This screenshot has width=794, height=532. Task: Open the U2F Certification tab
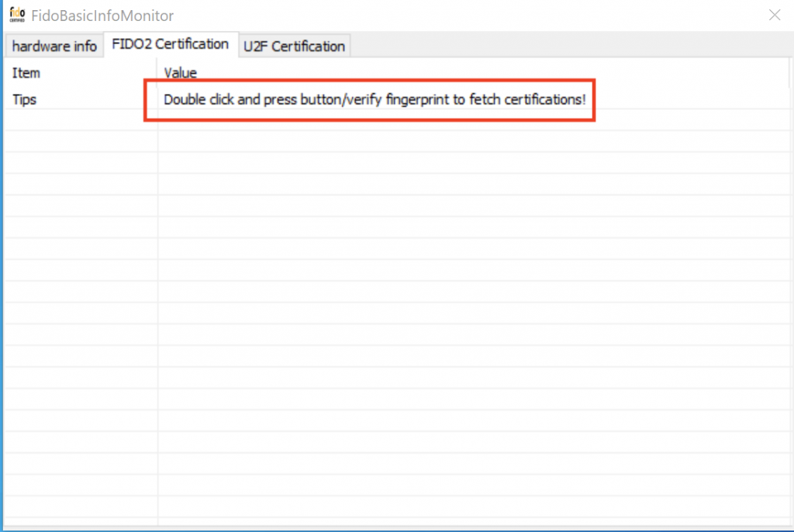[x=294, y=46]
